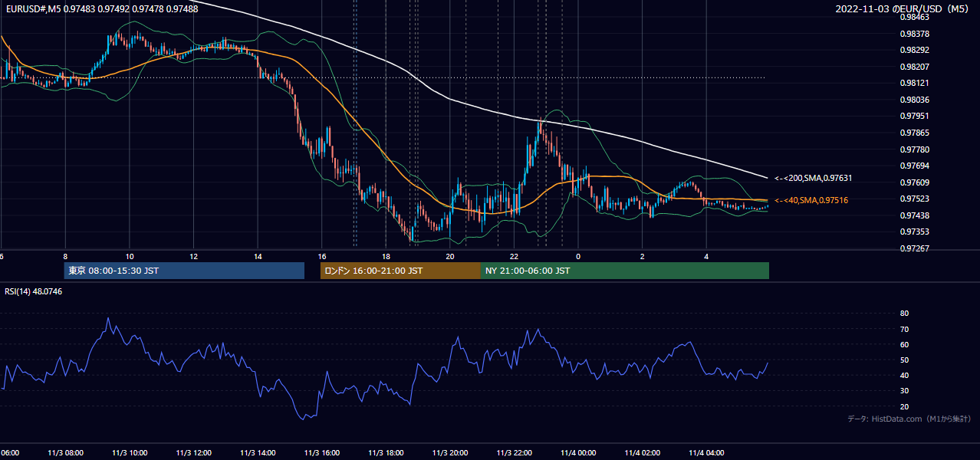
Task: Click the 0.98207 price axis label
Action: pos(914,67)
